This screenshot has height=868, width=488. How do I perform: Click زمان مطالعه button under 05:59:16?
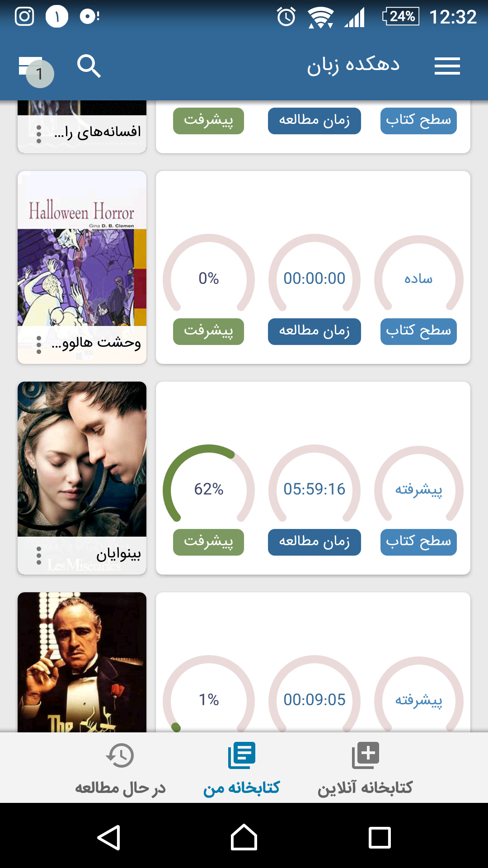[314, 542]
